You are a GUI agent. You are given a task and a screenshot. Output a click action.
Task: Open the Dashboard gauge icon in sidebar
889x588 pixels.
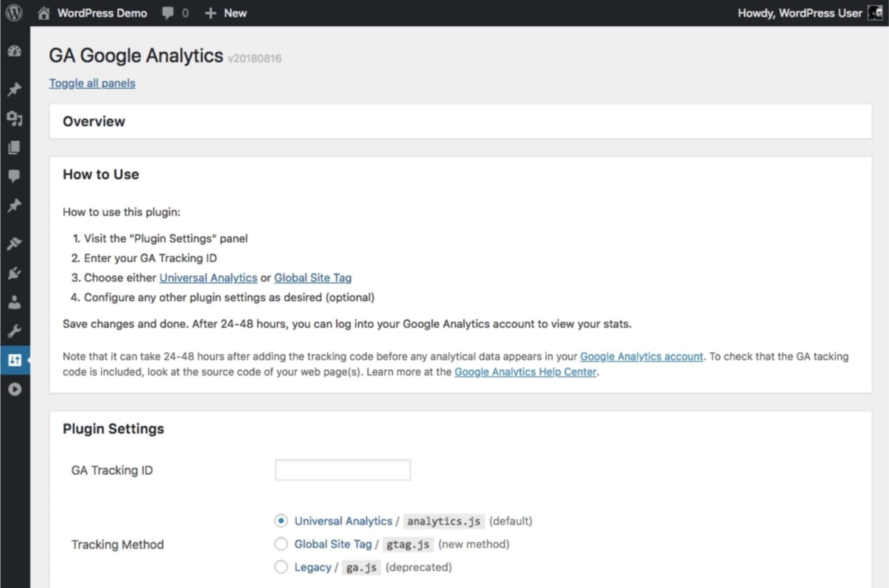pyautogui.click(x=14, y=51)
